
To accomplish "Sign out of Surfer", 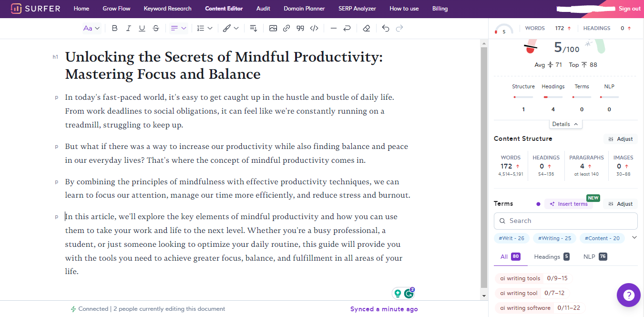I will [629, 9].
